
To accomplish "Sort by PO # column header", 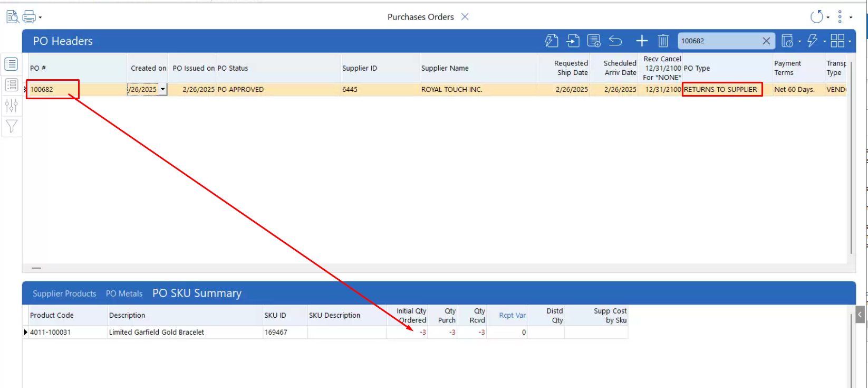I will click(78, 68).
